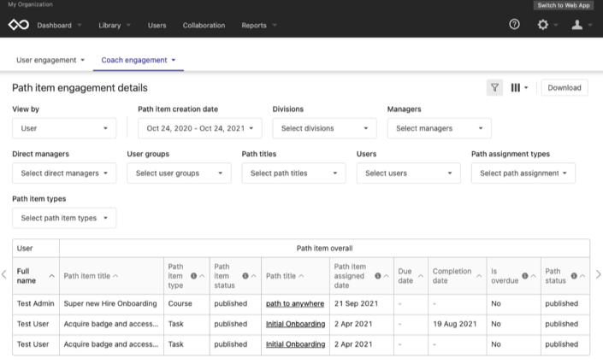Click the My Organization label

coord(31,4)
